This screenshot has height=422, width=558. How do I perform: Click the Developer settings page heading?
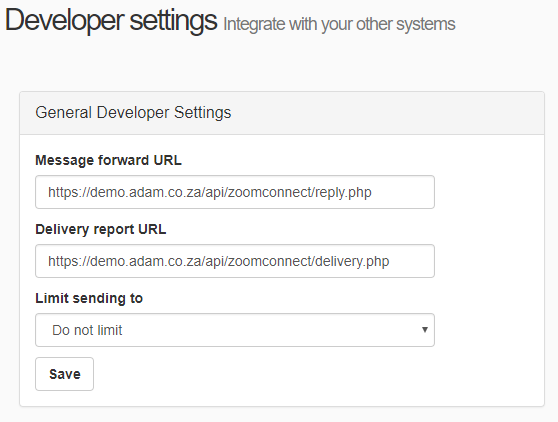point(111,20)
